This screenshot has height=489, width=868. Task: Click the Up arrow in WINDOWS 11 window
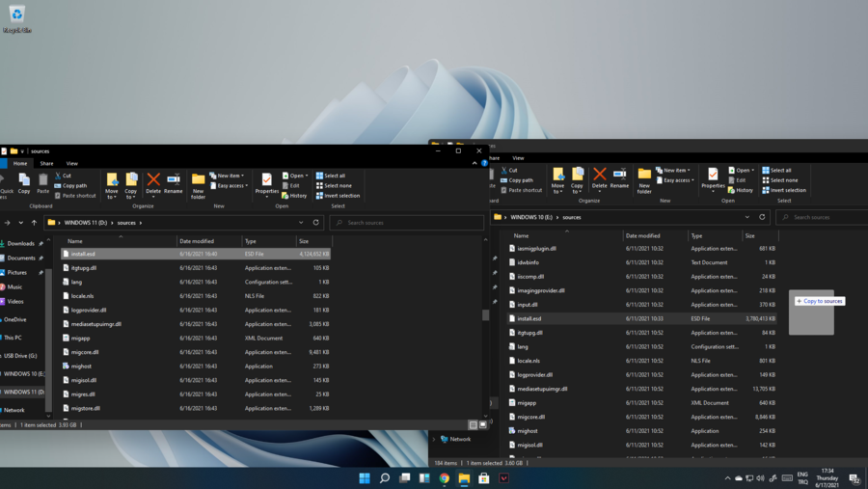click(34, 223)
